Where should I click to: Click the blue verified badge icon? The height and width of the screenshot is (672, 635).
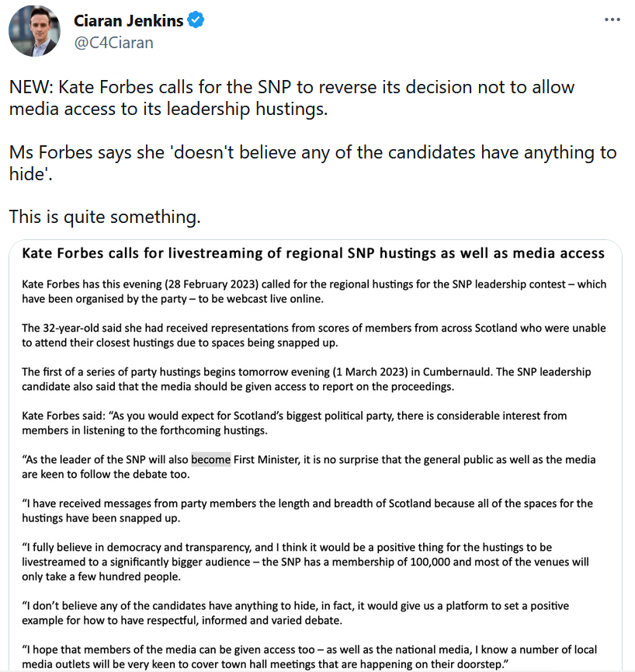tap(196, 20)
